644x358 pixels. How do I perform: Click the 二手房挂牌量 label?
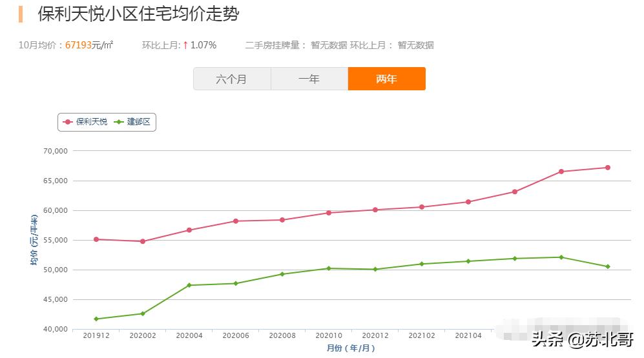[273, 45]
